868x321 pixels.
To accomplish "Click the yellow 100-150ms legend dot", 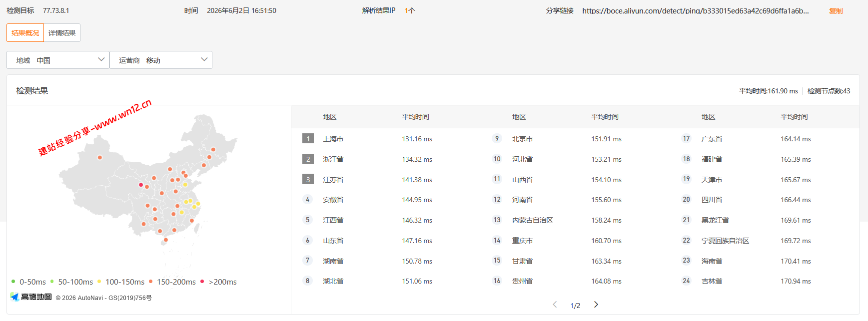I will click(99, 282).
